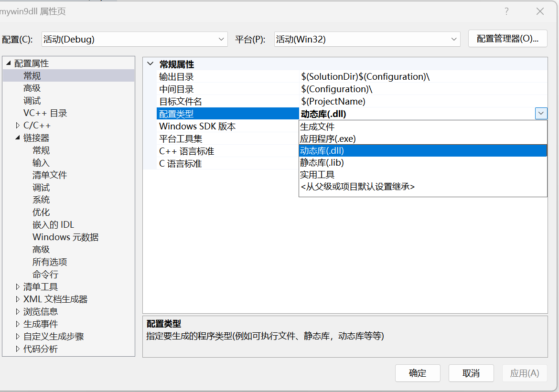Expand the C/C++ node arrow
559x392 pixels.
tap(18, 126)
